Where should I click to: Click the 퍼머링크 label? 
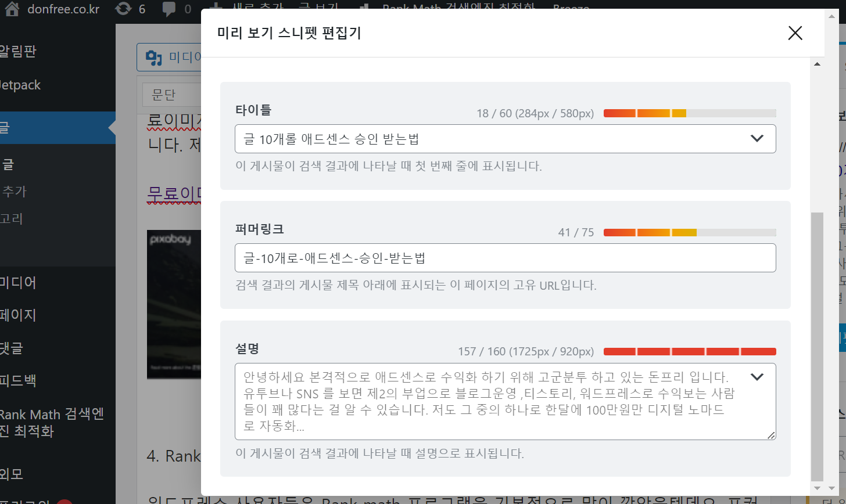pos(260,229)
